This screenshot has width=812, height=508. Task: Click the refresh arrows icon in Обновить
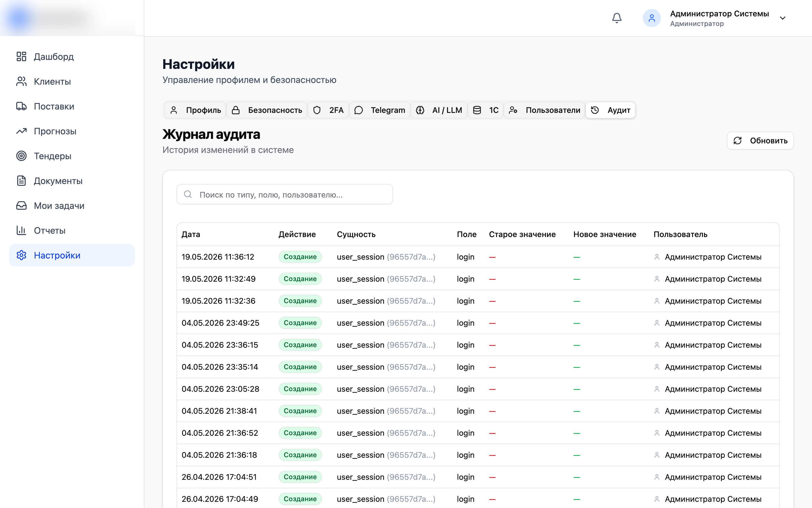(x=738, y=141)
